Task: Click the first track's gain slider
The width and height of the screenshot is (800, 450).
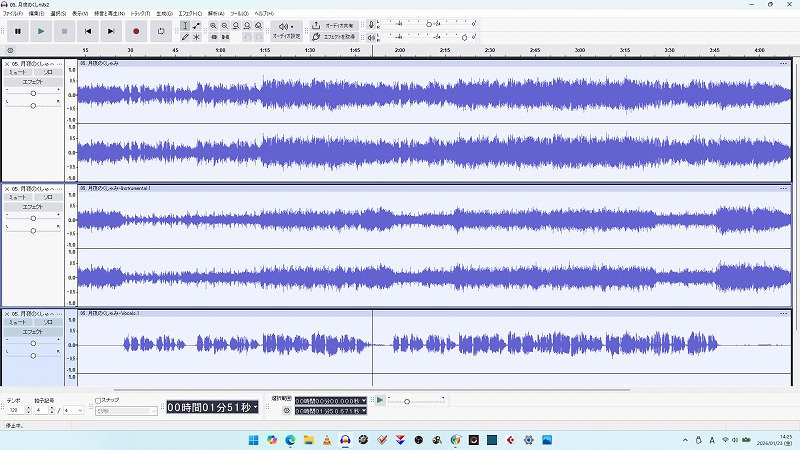Action: point(33,92)
